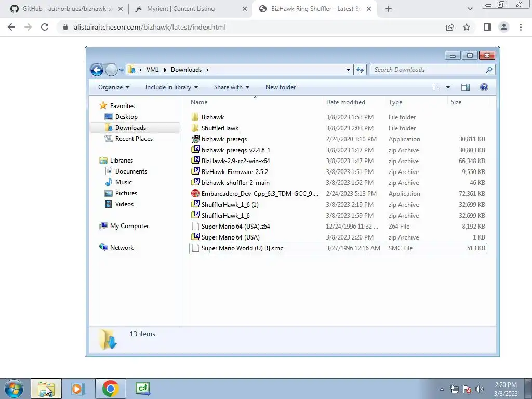
Task: Select Downloads in navigation pane
Action: 130,128
